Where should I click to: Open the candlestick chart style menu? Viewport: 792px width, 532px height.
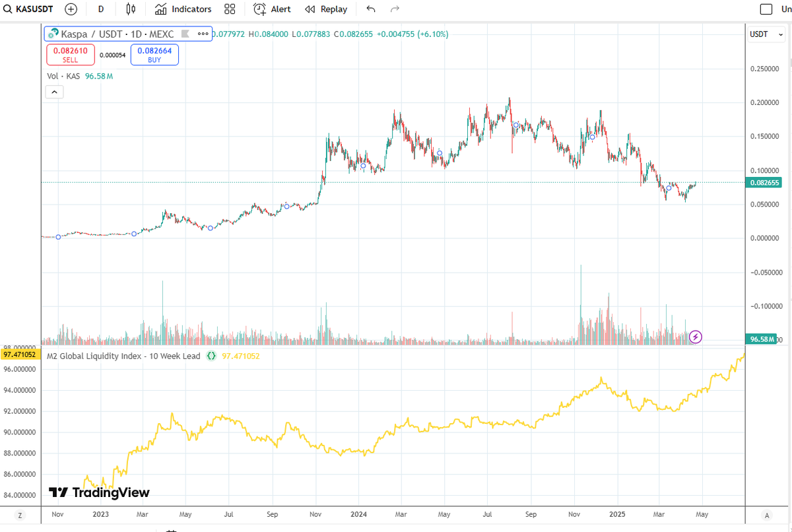[131, 9]
